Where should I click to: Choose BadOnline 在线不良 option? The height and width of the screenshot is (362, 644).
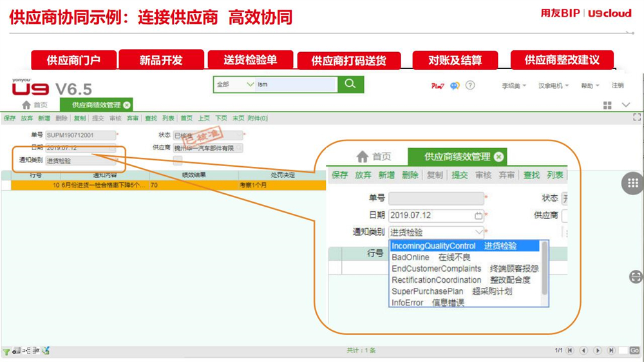464,257
